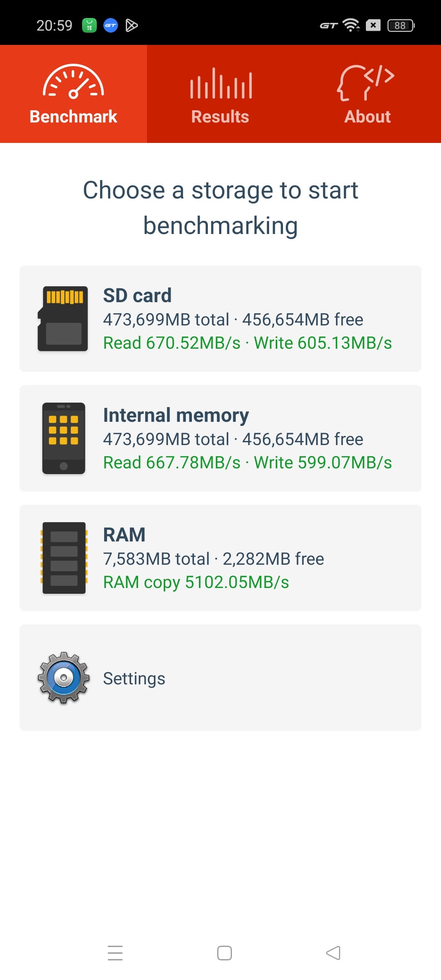Tap the RAM chip icon
The width and height of the screenshot is (441, 980).
tap(64, 558)
